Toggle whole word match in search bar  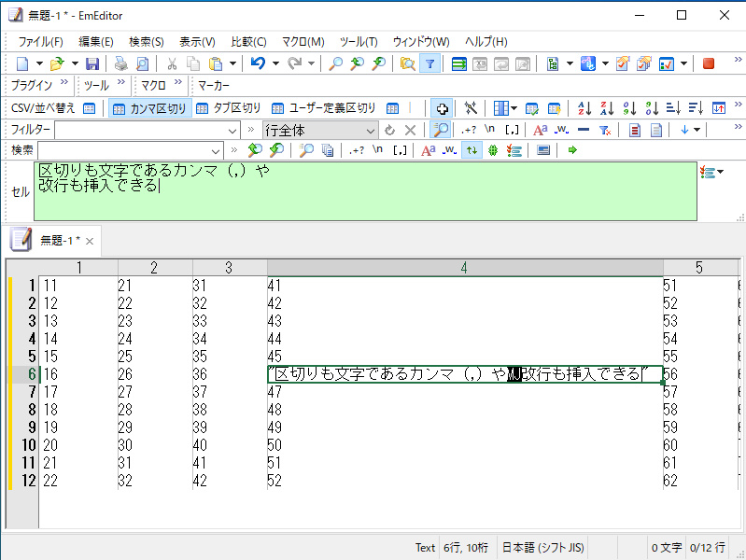(449, 150)
